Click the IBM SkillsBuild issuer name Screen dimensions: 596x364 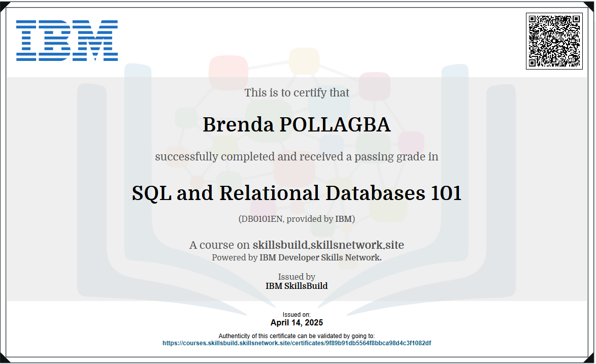296,286
